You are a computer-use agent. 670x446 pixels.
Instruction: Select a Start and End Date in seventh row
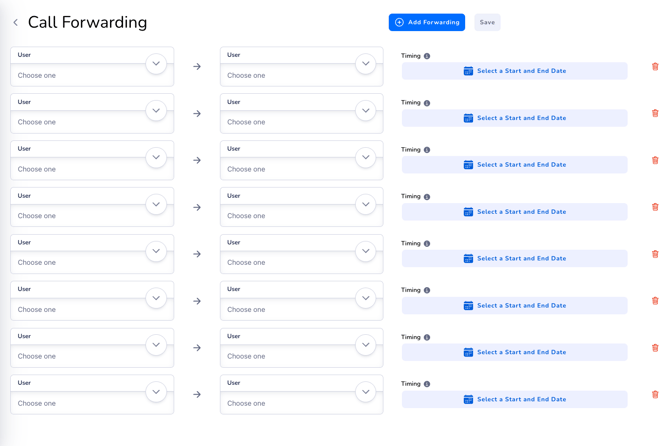click(x=515, y=352)
